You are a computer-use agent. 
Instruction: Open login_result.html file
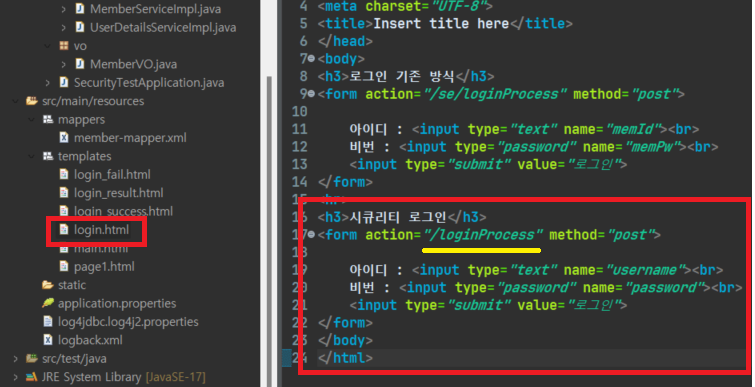click(x=118, y=193)
